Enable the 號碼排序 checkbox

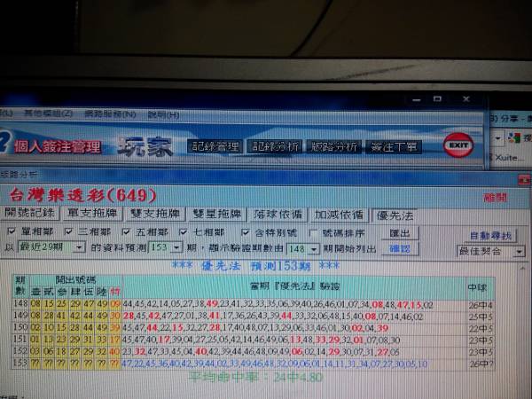point(313,233)
